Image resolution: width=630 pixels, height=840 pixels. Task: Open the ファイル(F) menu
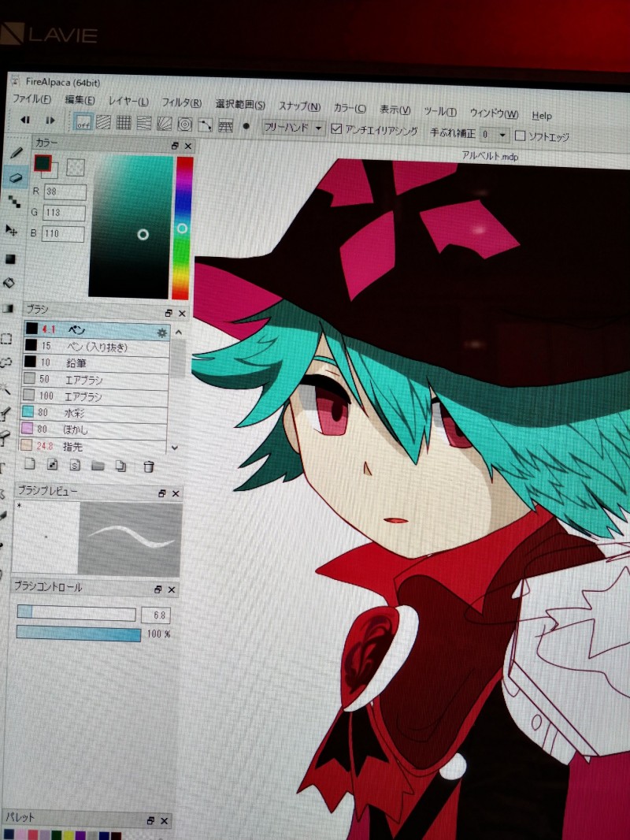[x=31, y=99]
